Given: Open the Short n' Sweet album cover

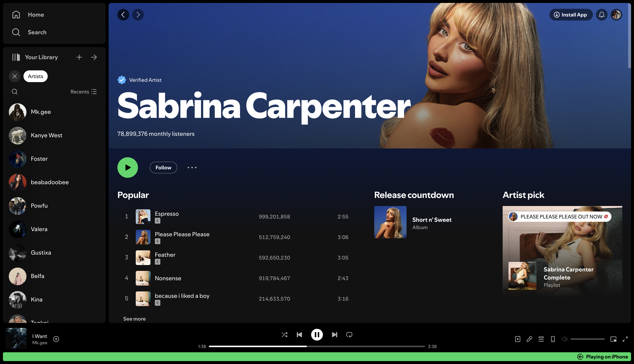Looking at the screenshot, I should click(x=390, y=222).
